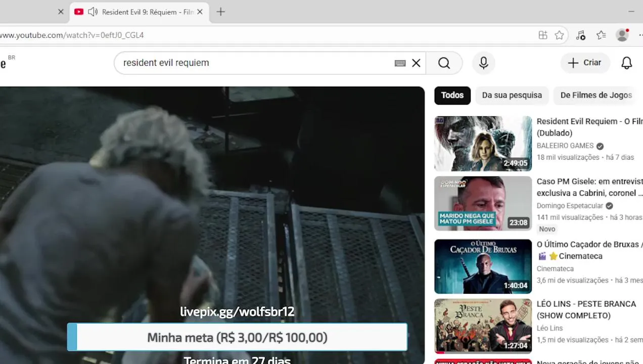Screen dimensions: 643x364
Task: Open the on-screen keyboard in search box
Action: click(x=400, y=63)
